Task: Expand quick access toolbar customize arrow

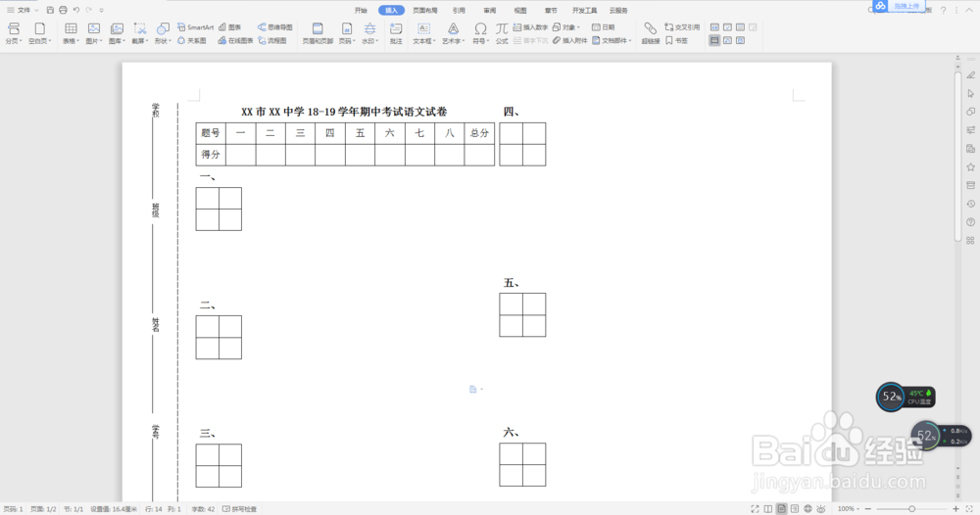Action: point(101,10)
